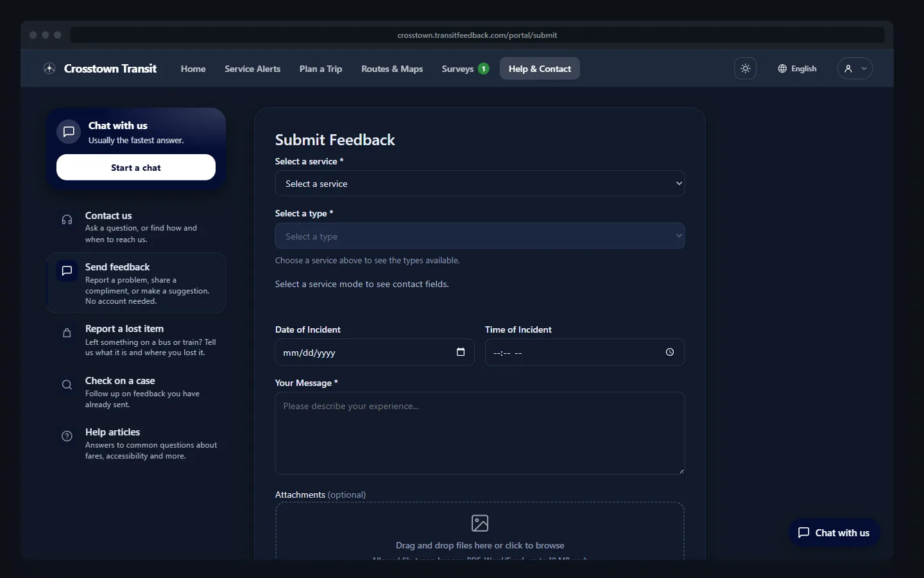This screenshot has height=578, width=924.
Task: Click the Start a chat button
Action: [x=136, y=168]
